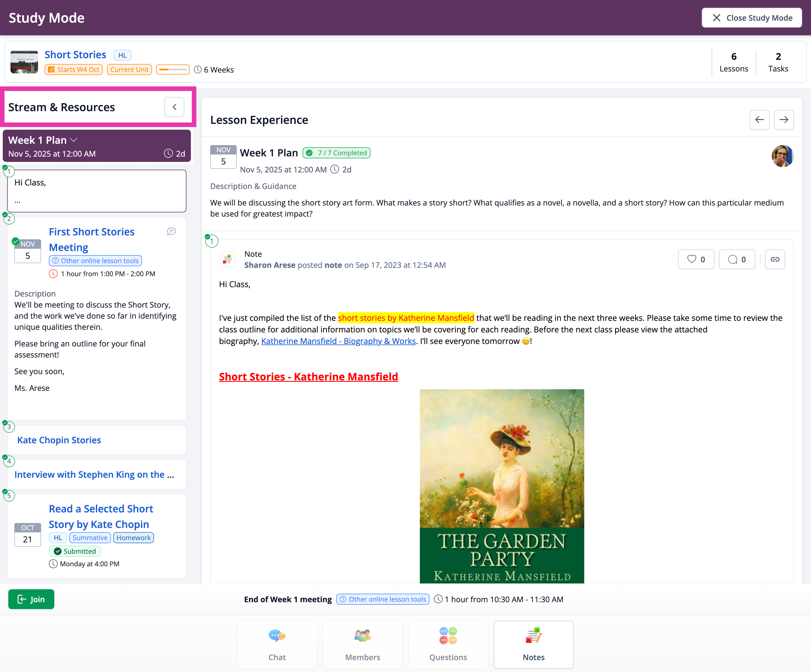Open Read a Selected Short Story task
This screenshot has width=811, height=672.
101,517
